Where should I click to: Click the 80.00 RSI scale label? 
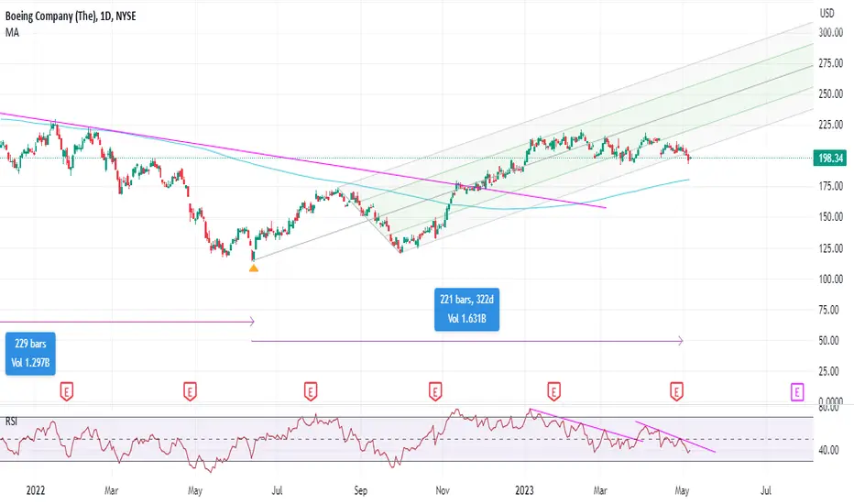pyautogui.click(x=828, y=408)
